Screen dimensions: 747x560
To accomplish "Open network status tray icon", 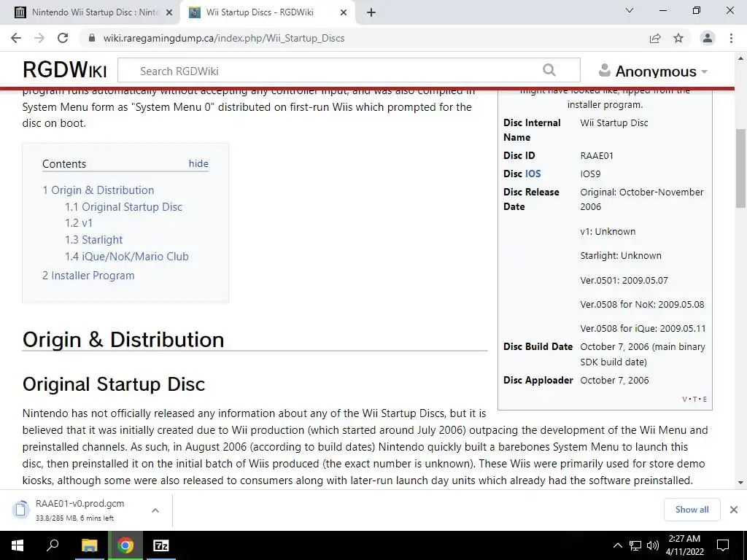I will [635, 545].
